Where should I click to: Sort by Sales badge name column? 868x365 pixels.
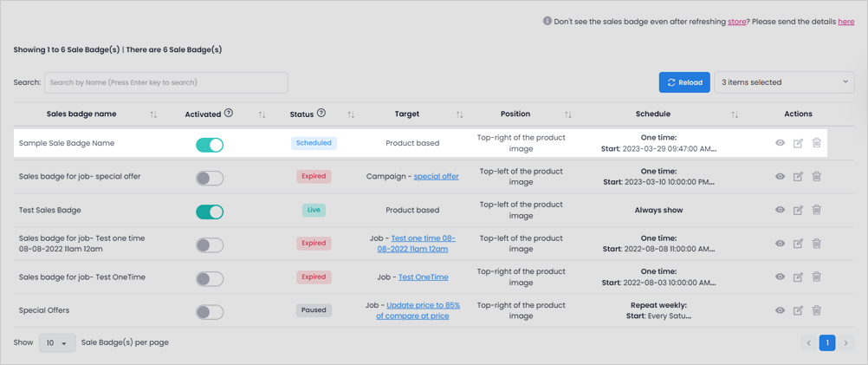[x=154, y=114]
